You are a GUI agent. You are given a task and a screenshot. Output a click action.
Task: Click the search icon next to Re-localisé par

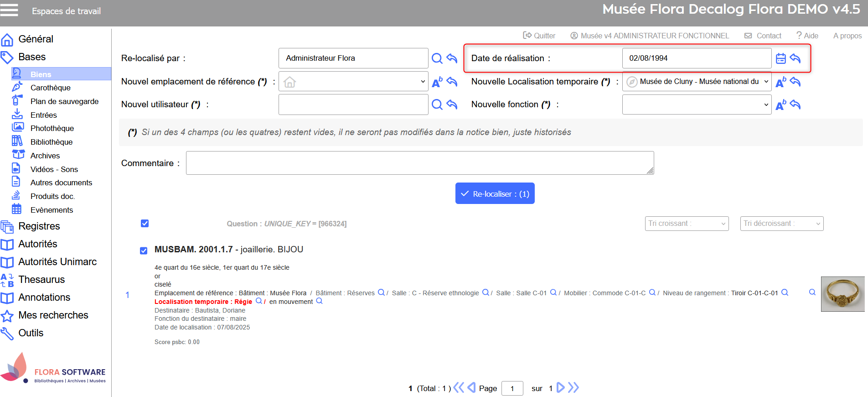coord(437,58)
